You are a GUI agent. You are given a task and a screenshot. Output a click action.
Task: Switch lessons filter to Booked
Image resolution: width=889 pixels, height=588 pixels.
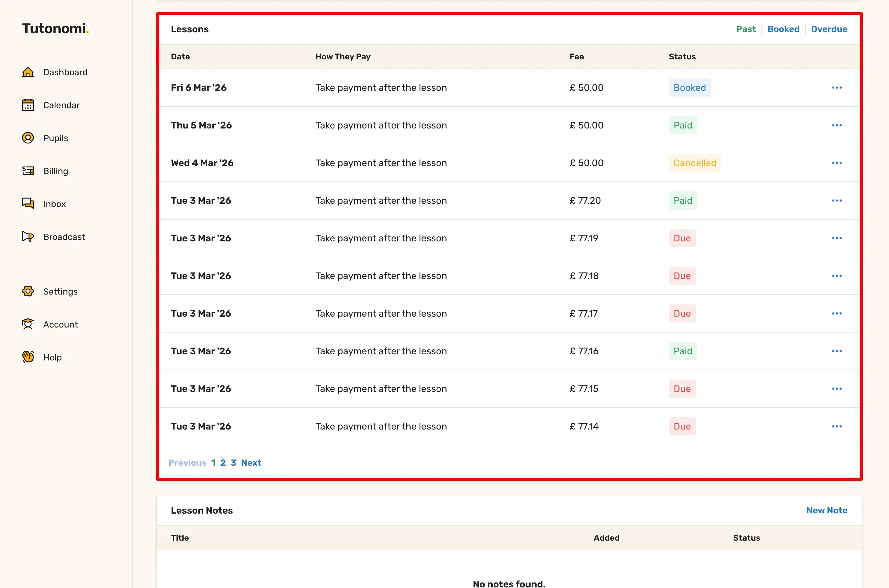pos(783,29)
